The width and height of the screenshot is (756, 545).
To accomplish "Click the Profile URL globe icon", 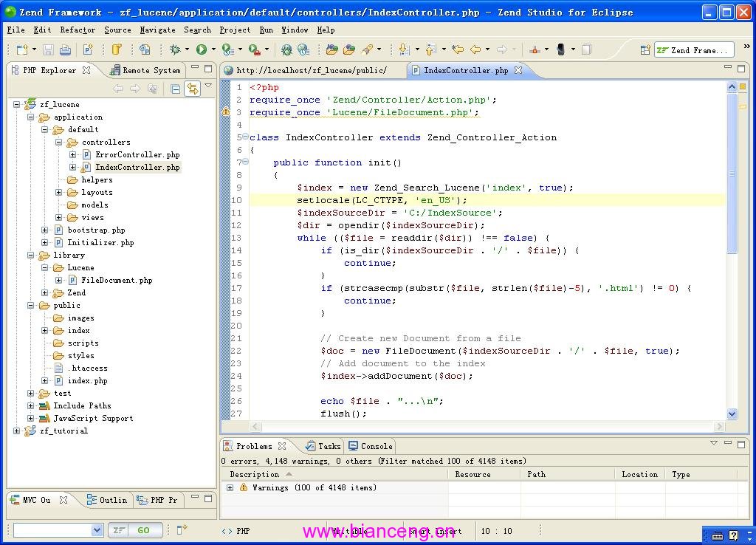I will [303, 49].
